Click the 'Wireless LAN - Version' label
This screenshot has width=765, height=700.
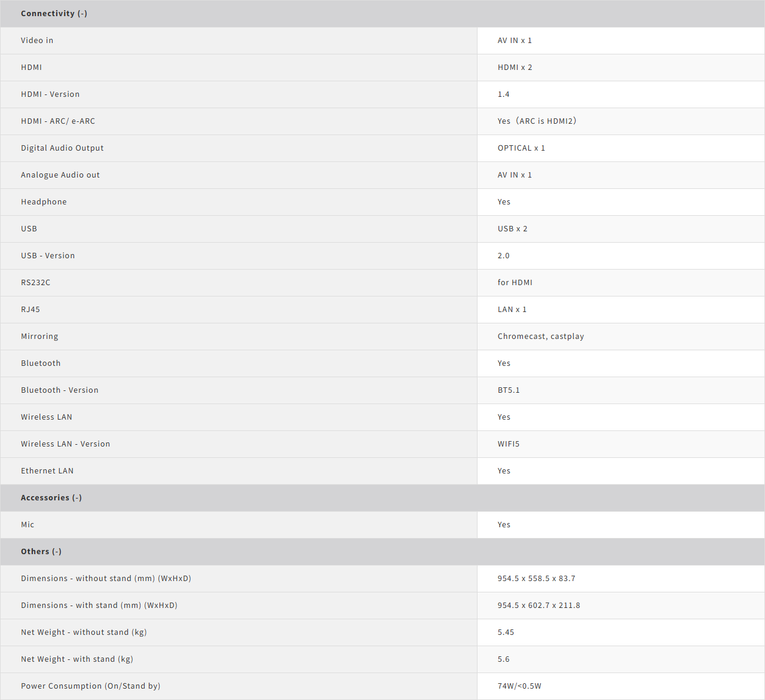(x=65, y=444)
